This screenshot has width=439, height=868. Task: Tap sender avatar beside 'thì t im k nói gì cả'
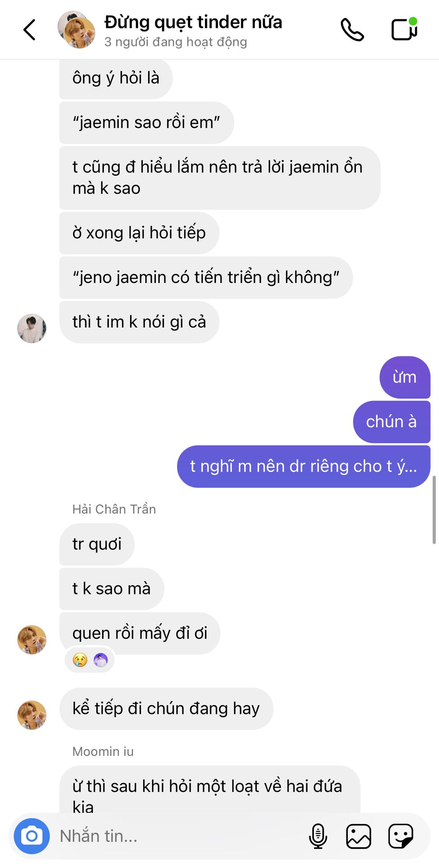coord(32,329)
